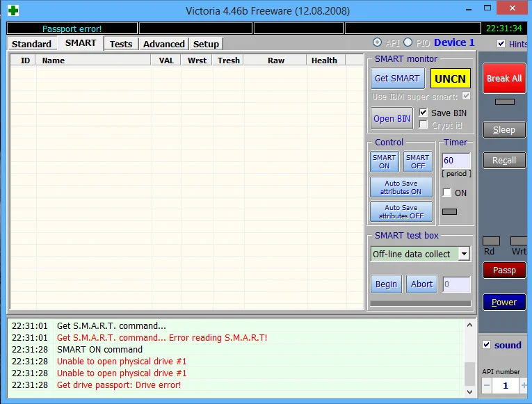Screen dimensions: 532x404
Task: Click the Raw column header
Action: point(275,60)
